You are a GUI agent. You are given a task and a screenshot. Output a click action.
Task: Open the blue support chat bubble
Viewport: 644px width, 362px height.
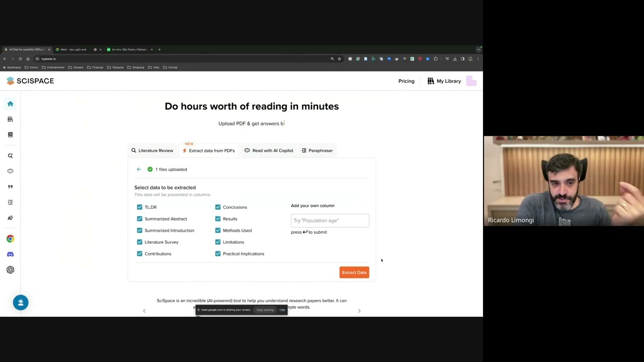click(21, 303)
